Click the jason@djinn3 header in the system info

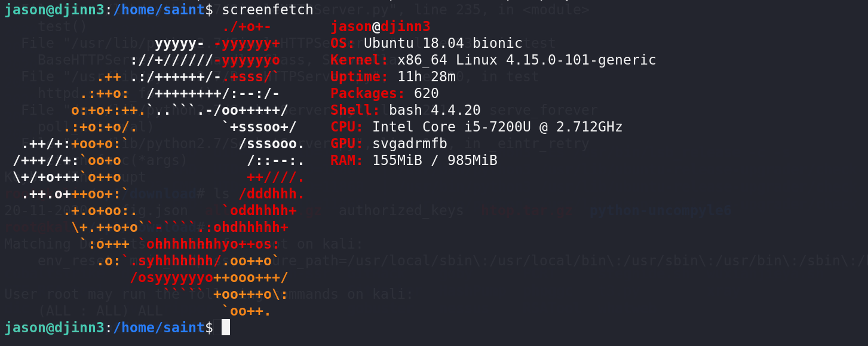(x=381, y=26)
